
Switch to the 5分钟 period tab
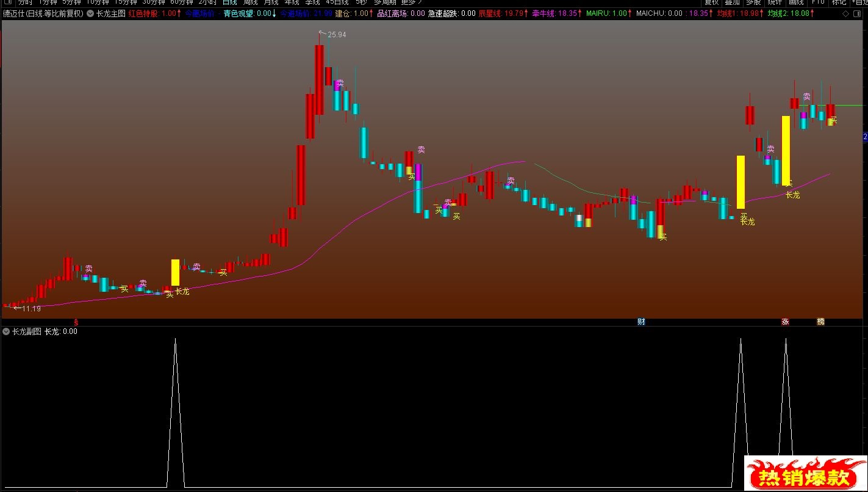point(71,2)
